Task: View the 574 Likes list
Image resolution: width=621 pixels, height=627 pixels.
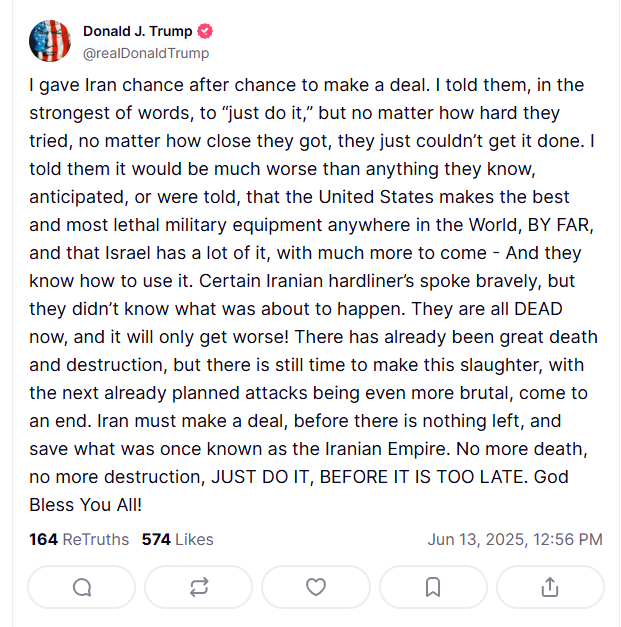Action: pos(178,539)
